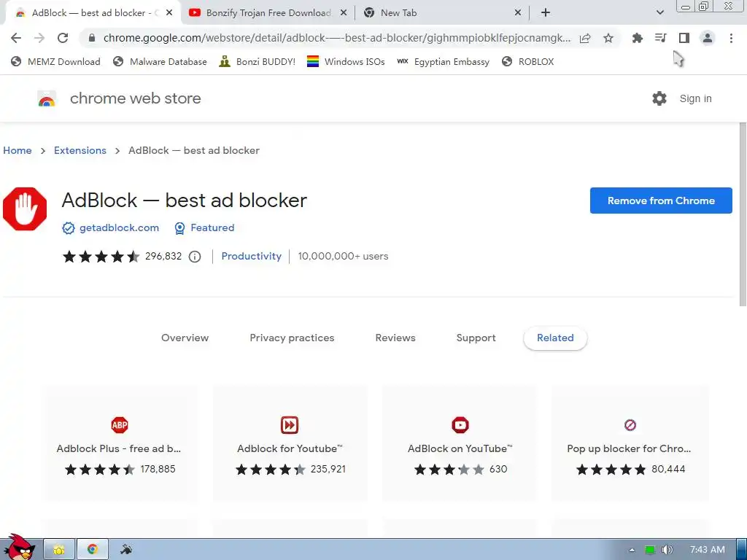Open the Privacy practices tab
Screen dimensions: 747x560
pos(292,338)
